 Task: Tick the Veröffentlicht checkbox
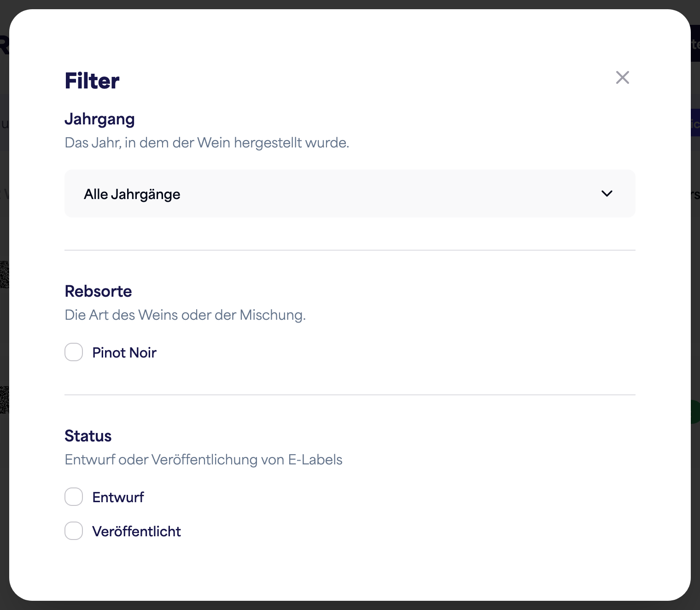(74, 531)
